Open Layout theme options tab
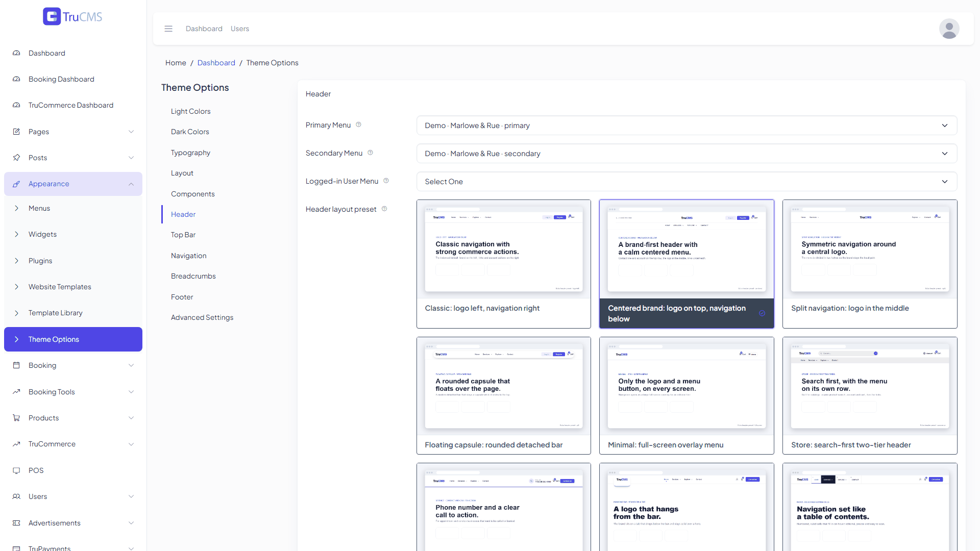This screenshot has width=980, height=551. pos(182,173)
